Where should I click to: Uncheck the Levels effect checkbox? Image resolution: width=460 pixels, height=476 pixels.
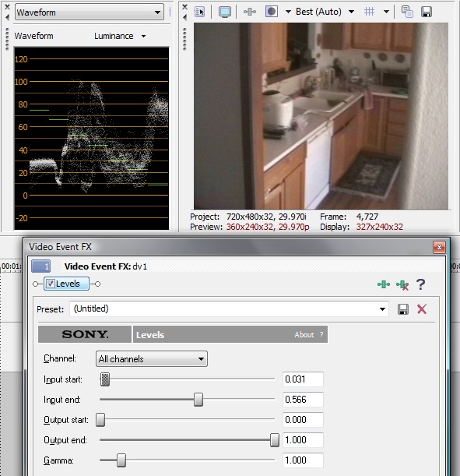pyautogui.click(x=51, y=284)
